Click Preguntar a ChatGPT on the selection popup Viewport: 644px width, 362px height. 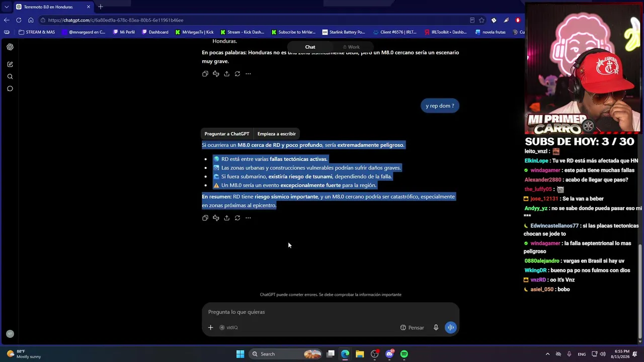(x=227, y=134)
